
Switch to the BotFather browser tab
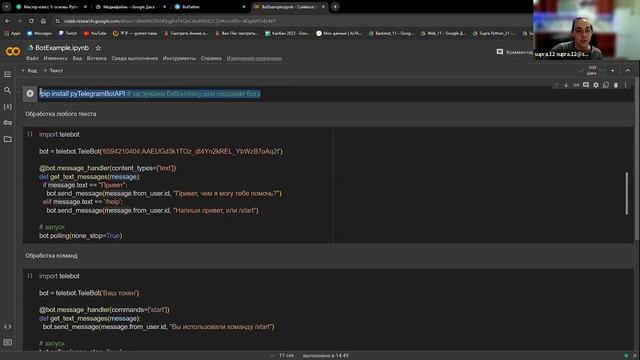point(210,7)
